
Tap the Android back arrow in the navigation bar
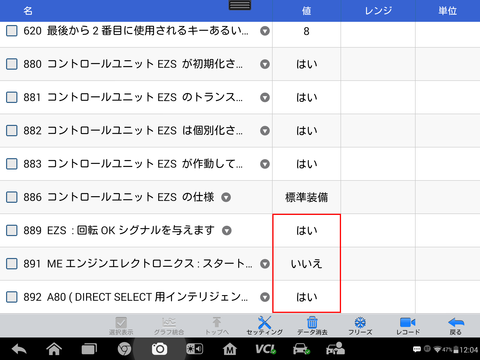pyautogui.click(x=19, y=349)
